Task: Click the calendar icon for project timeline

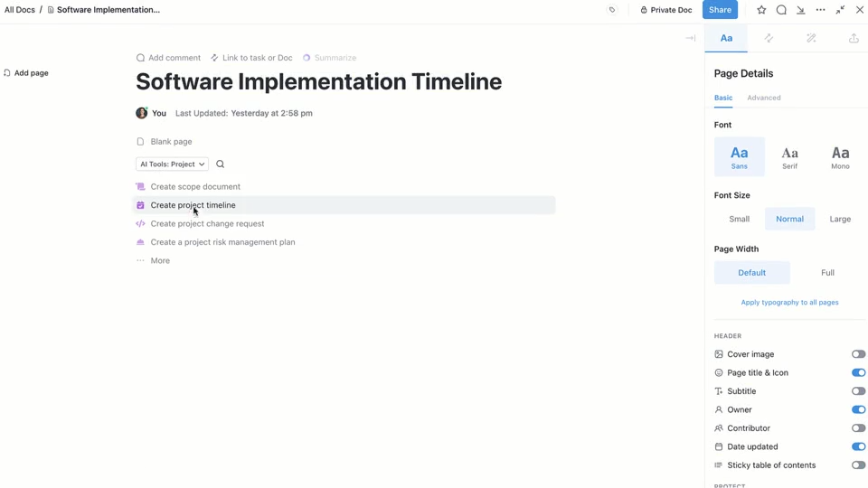Action: point(141,205)
